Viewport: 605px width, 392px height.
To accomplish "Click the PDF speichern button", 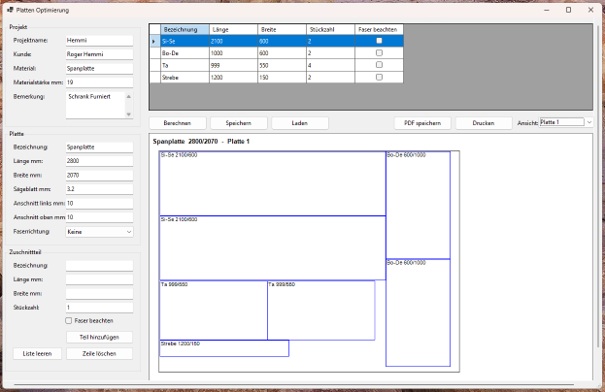I will (422, 123).
